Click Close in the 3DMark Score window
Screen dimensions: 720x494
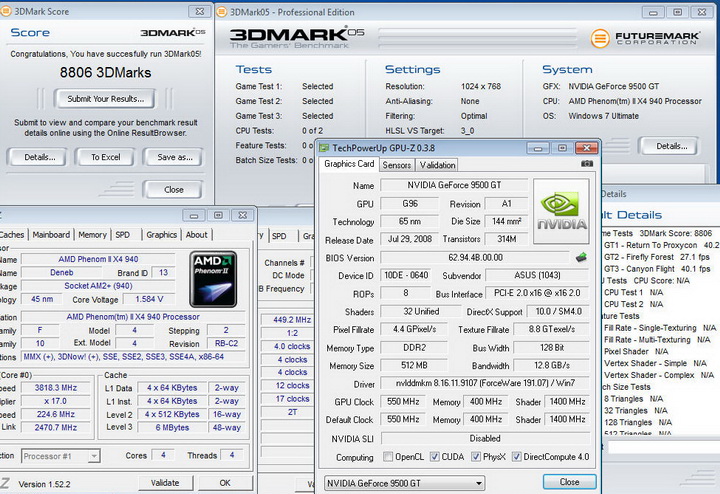pyautogui.click(x=174, y=189)
